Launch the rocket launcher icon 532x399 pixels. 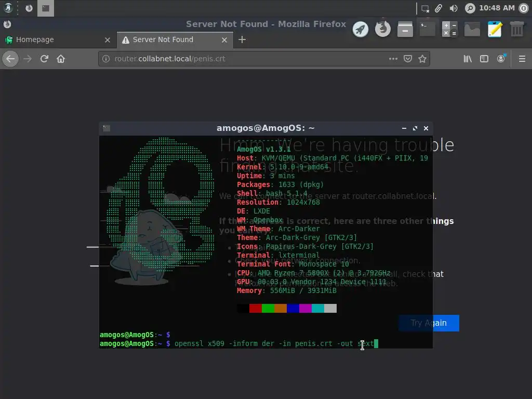pyautogui.click(x=361, y=29)
